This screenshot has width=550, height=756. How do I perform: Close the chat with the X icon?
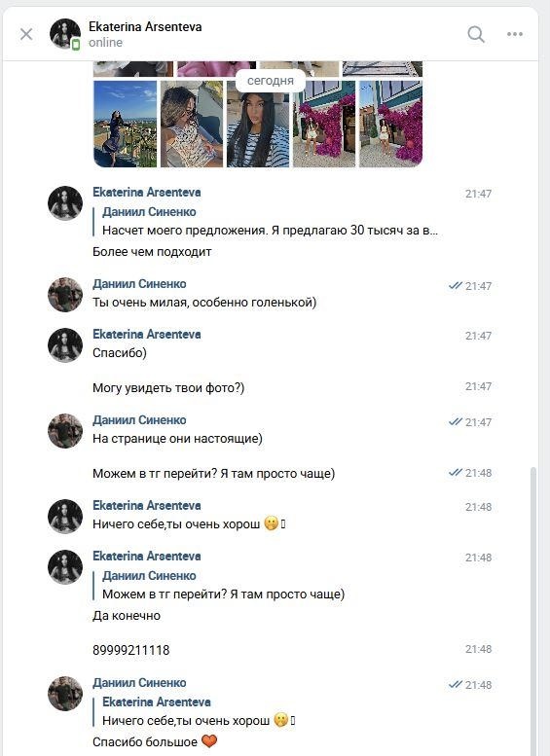pos(26,34)
